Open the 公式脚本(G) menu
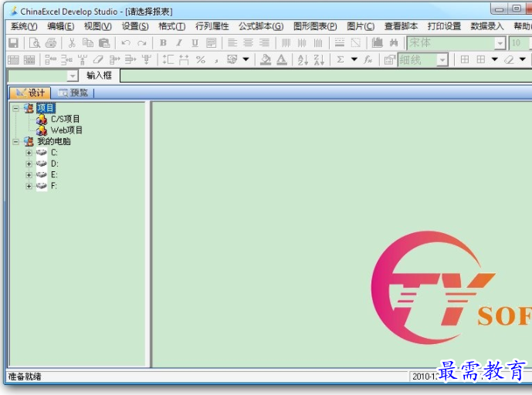This screenshot has height=395, width=532. (x=261, y=26)
